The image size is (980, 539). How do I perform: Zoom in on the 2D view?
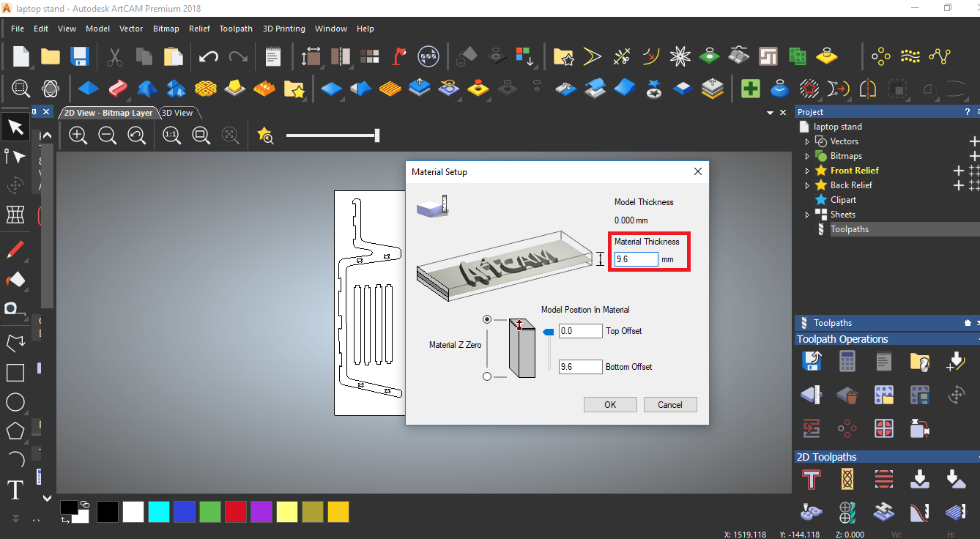[x=78, y=135]
